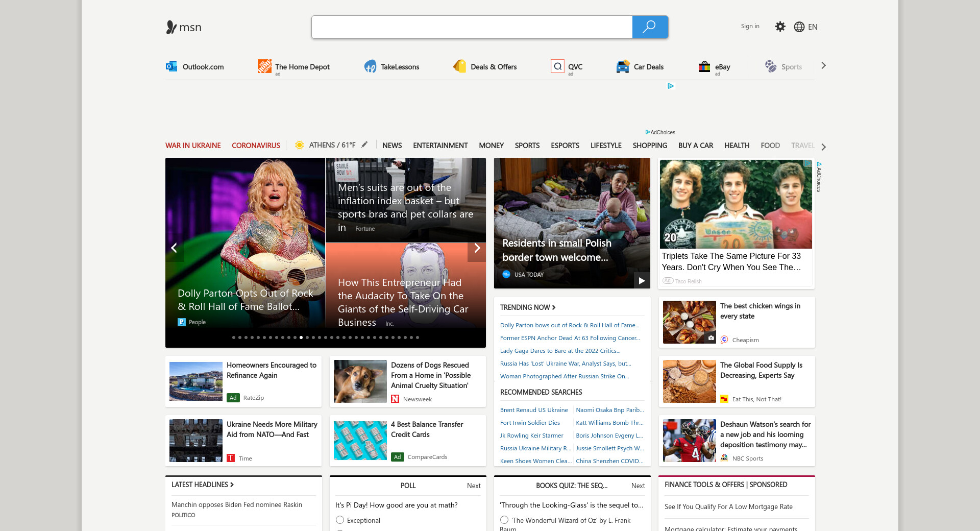Go to Next poll question

(473, 486)
